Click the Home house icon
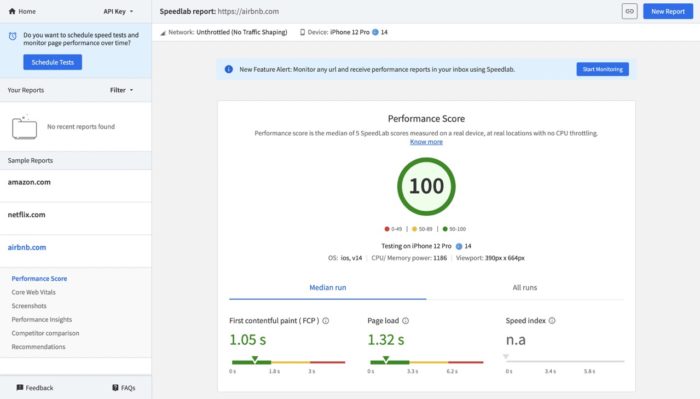 coord(12,11)
